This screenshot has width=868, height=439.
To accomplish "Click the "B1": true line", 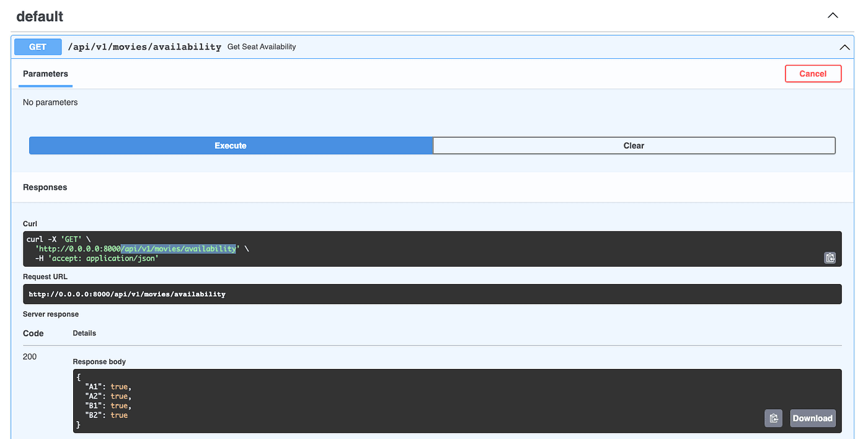I will (108, 406).
